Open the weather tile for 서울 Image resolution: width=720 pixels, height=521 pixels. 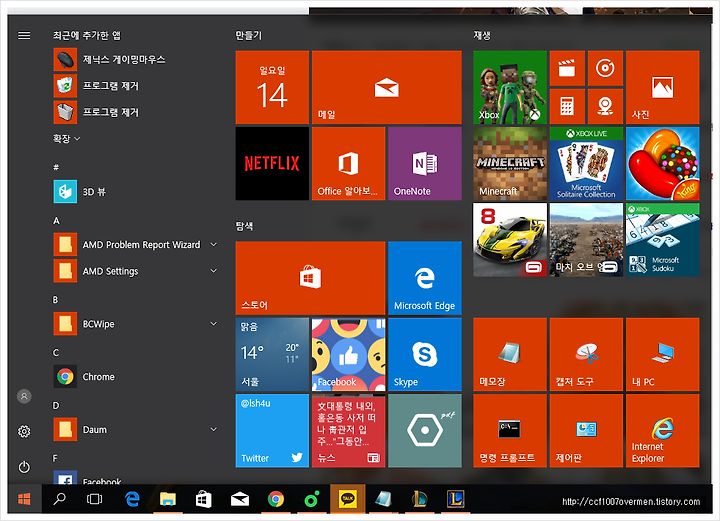(x=272, y=354)
